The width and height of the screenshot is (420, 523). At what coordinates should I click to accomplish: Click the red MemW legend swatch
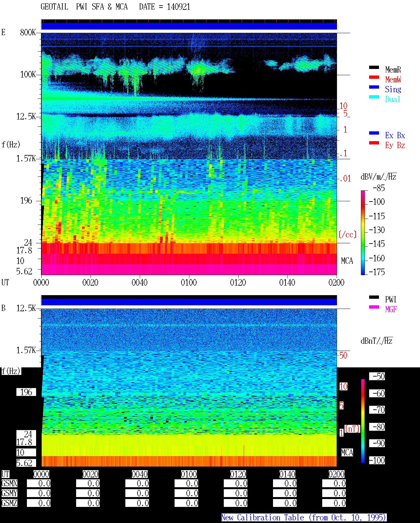tap(374, 77)
